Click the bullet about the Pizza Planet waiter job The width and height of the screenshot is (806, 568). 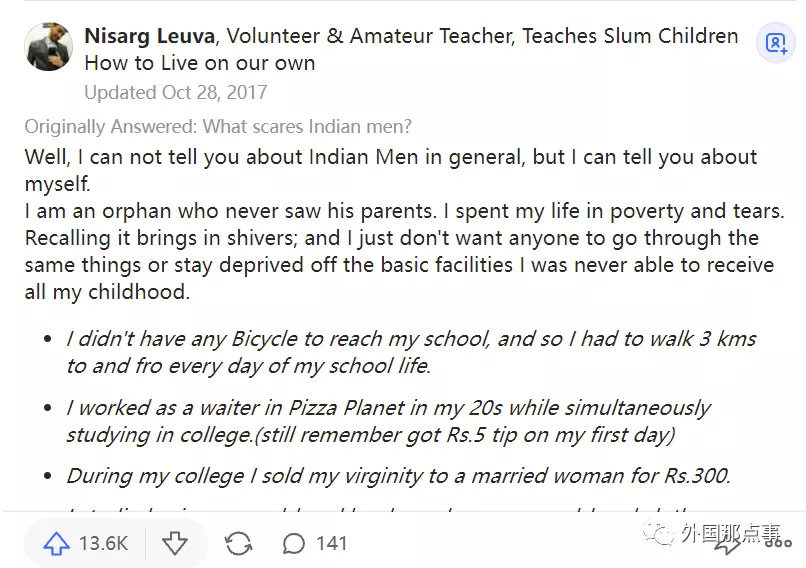388,421
